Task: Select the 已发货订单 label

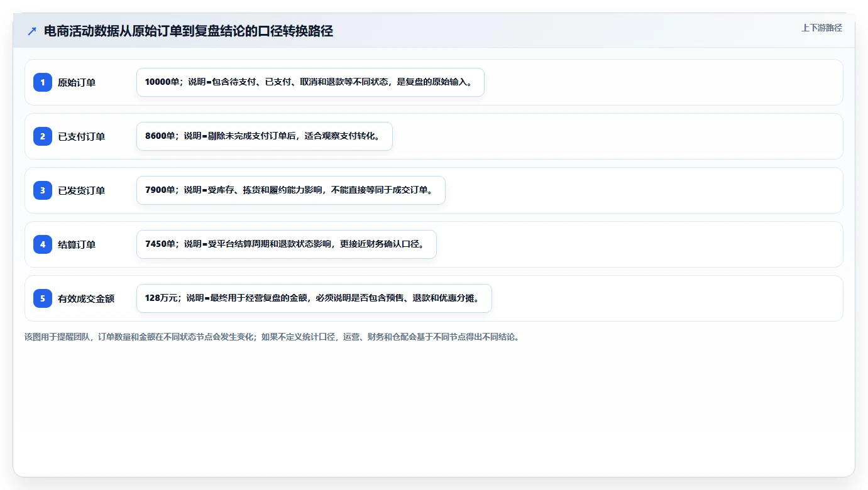Action: tap(82, 190)
